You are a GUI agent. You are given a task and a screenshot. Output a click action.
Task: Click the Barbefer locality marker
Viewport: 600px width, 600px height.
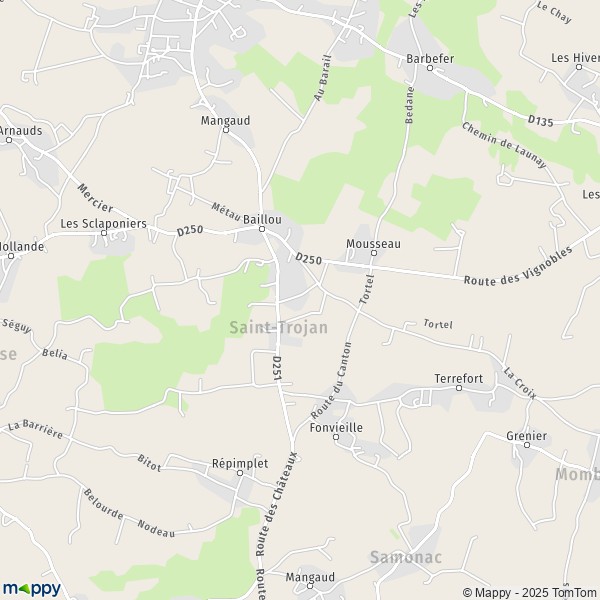[430, 68]
